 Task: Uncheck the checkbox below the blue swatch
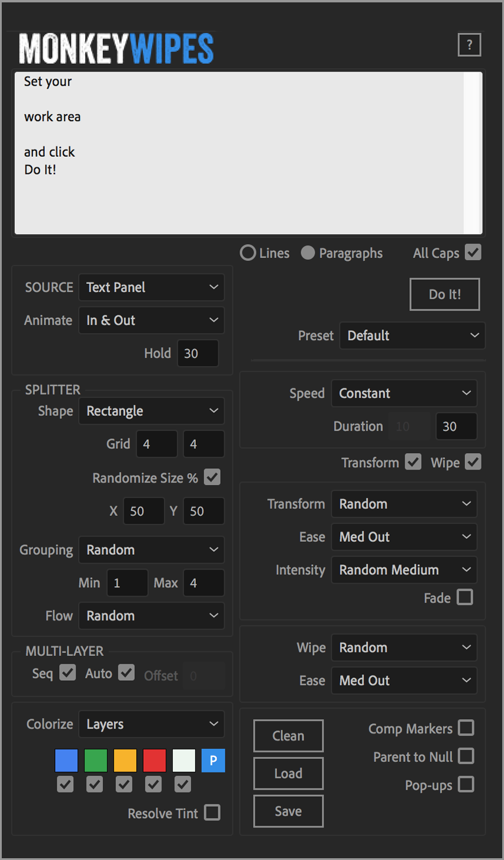point(66,785)
